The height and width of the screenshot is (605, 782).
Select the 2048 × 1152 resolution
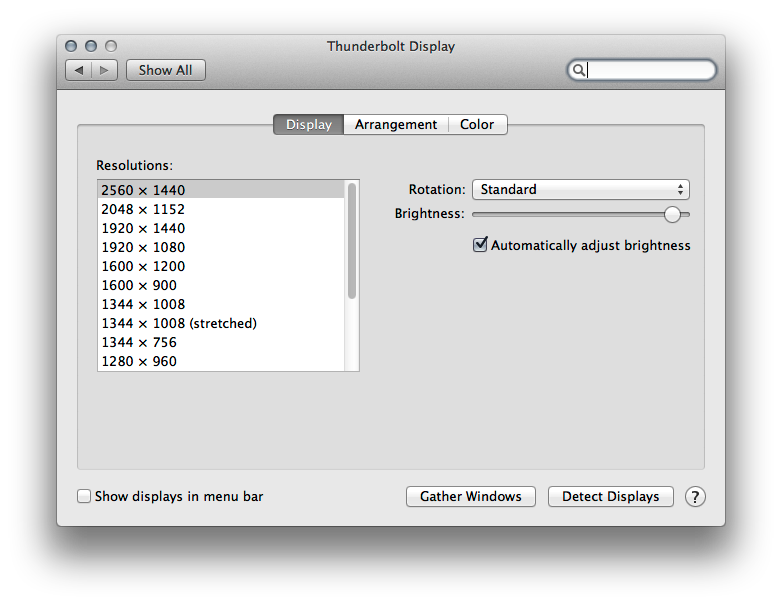click(221, 209)
